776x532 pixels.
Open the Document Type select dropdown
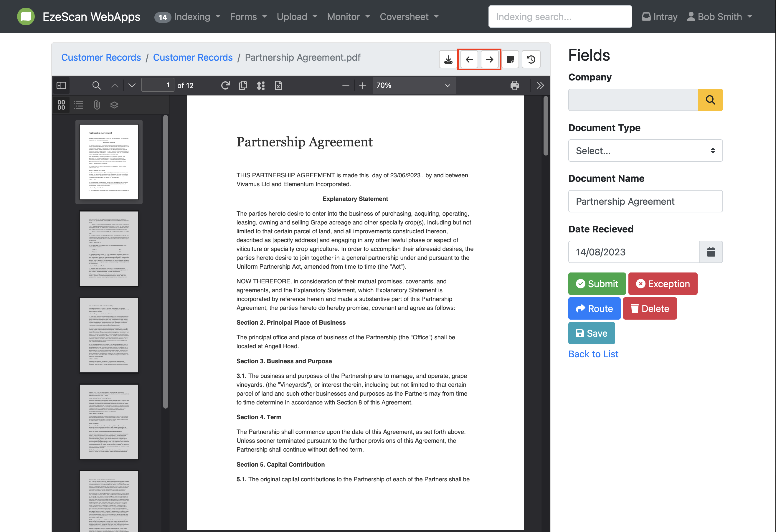point(645,151)
